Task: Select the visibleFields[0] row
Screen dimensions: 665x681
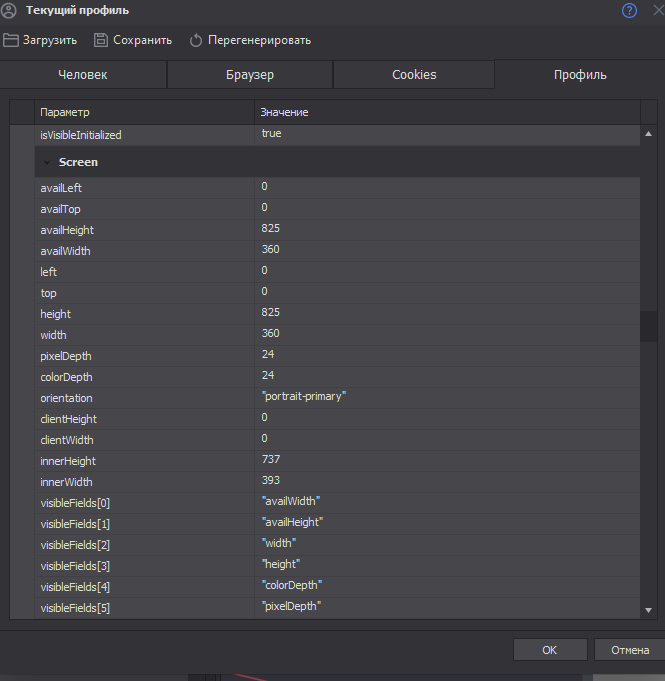Action: pyautogui.click(x=337, y=503)
